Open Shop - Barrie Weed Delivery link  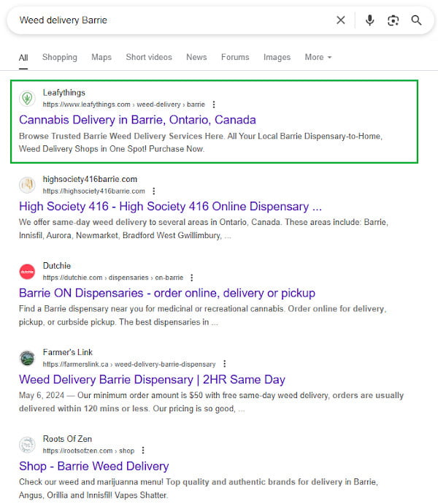[x=93, y=466]
